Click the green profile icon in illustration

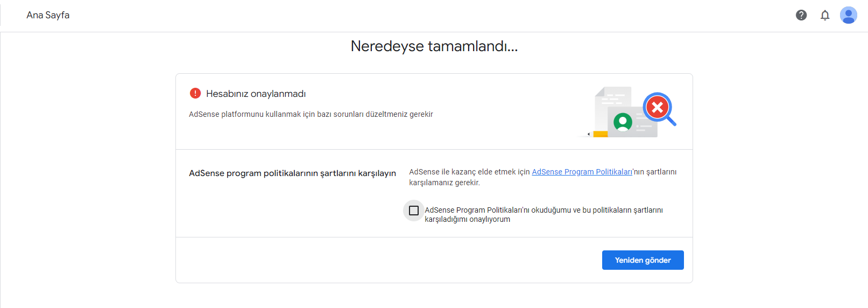tap(623, 122)
